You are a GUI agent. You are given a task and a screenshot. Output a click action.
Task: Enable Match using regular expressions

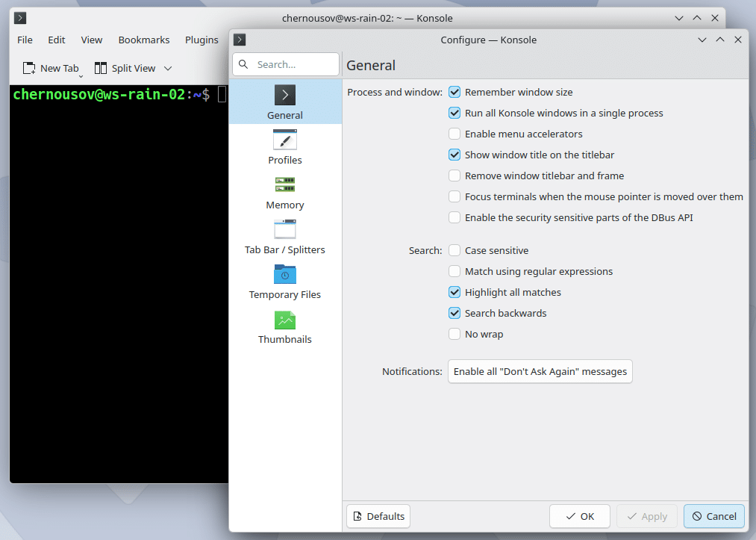tap(454, 271)
